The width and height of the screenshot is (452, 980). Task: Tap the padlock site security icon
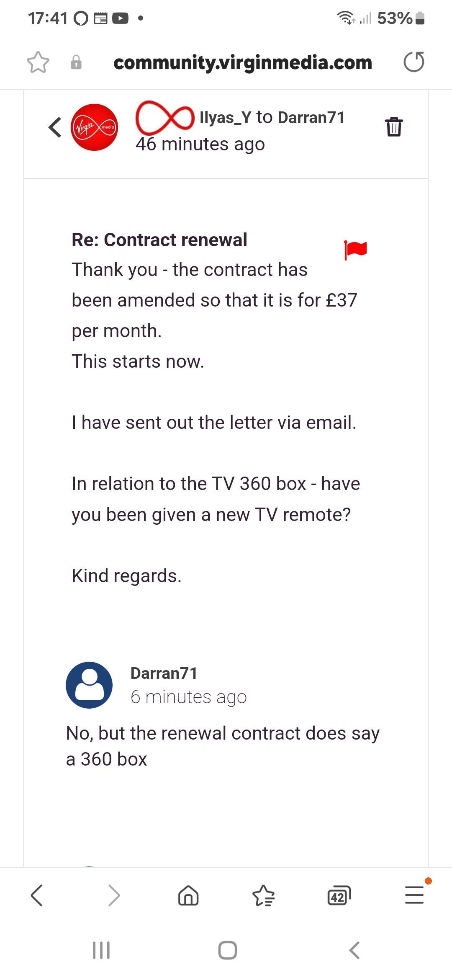(76, 62)
